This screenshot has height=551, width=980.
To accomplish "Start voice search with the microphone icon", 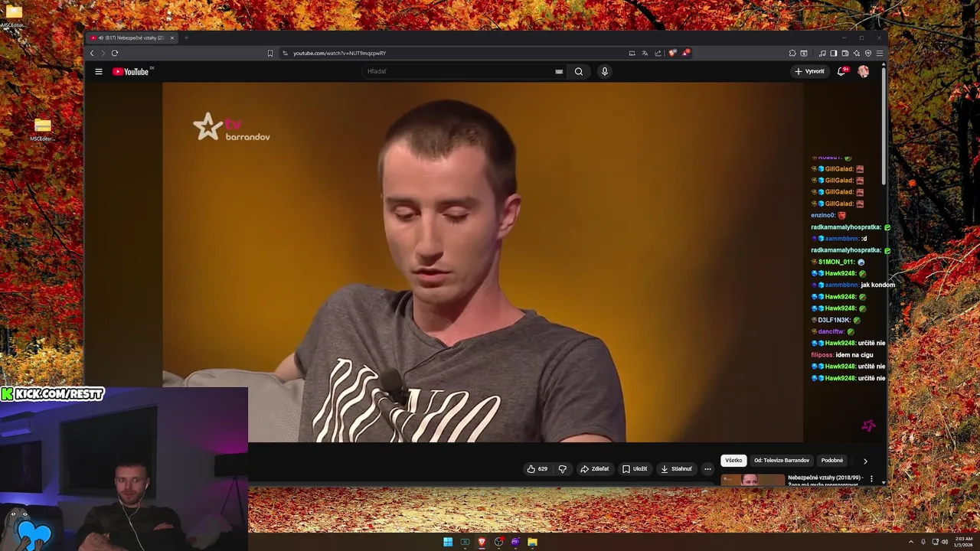I will (x=604, y=71).
